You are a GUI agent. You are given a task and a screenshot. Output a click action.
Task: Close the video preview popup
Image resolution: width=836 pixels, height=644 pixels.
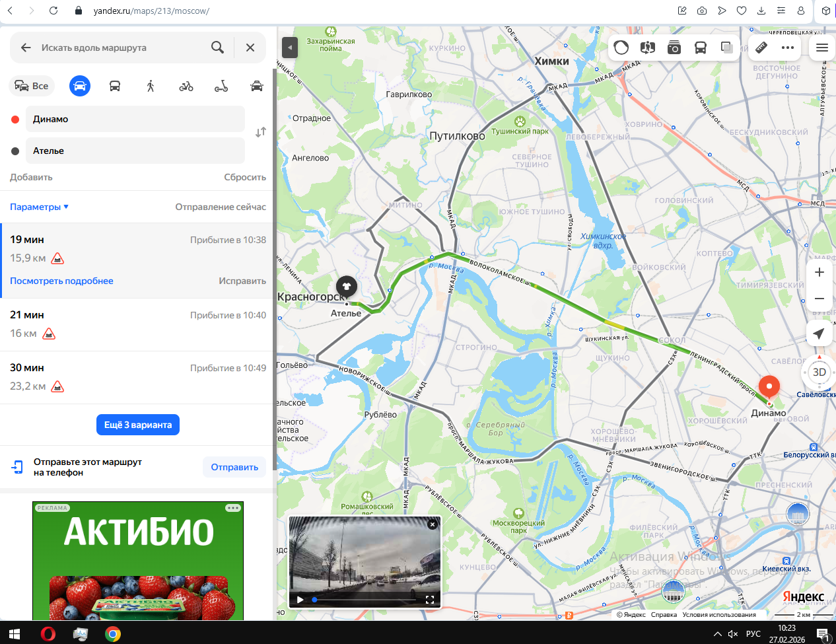tap(432, 524)
